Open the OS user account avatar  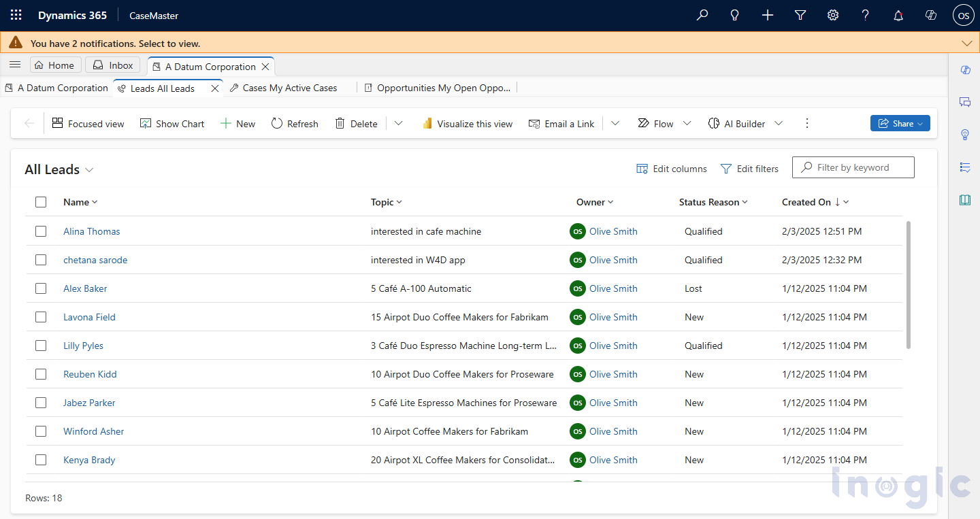pos(964,15)
